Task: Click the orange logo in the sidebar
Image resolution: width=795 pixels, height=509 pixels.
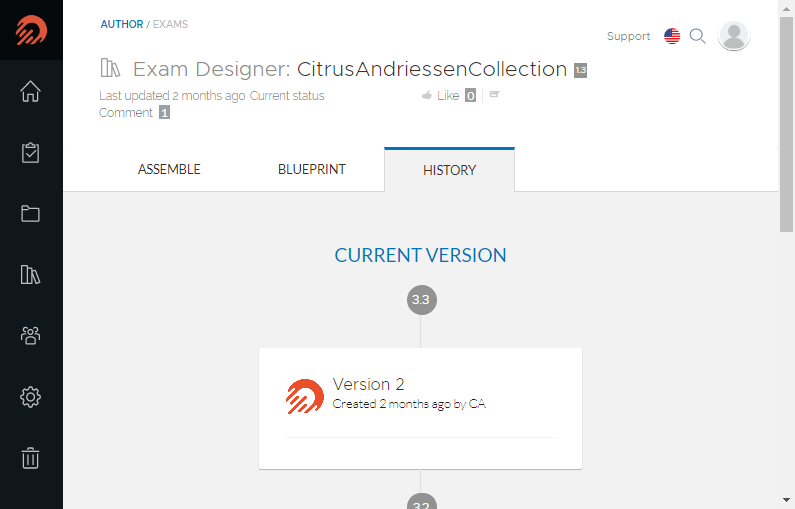Action: 31,30
